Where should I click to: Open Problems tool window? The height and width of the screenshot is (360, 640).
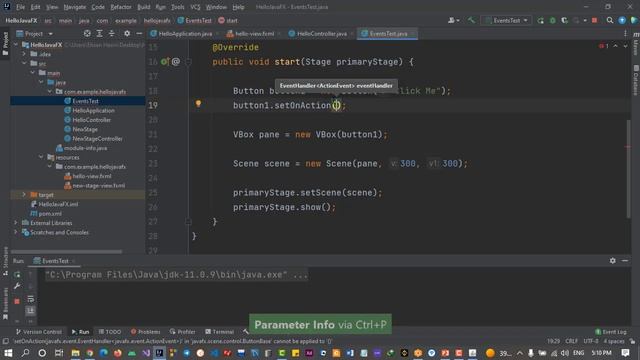pos(145,332)
